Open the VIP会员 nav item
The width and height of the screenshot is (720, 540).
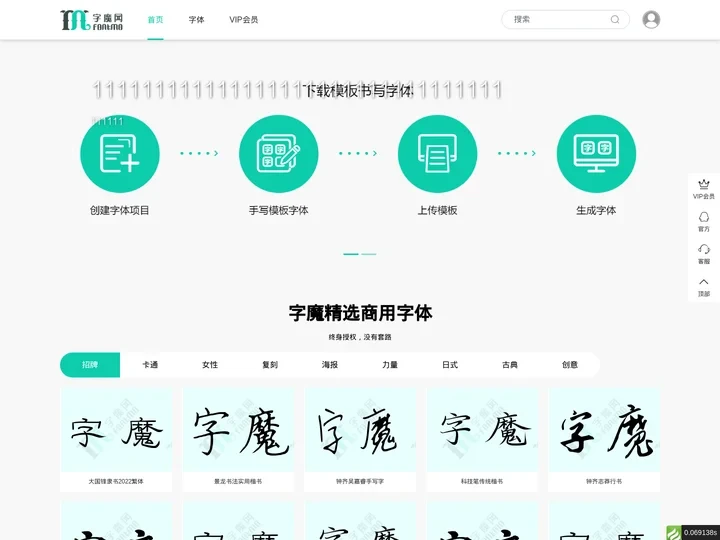pos(243,19)
